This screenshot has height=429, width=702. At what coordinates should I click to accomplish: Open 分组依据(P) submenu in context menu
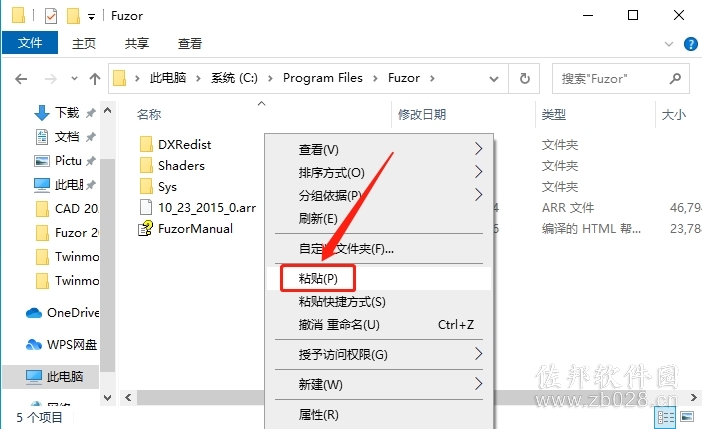point(379,195)
